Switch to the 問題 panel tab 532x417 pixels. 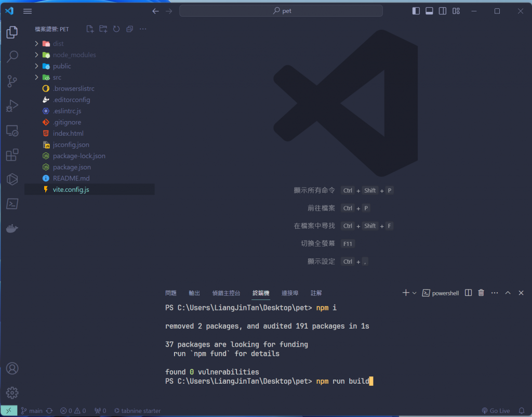(170, 293)
